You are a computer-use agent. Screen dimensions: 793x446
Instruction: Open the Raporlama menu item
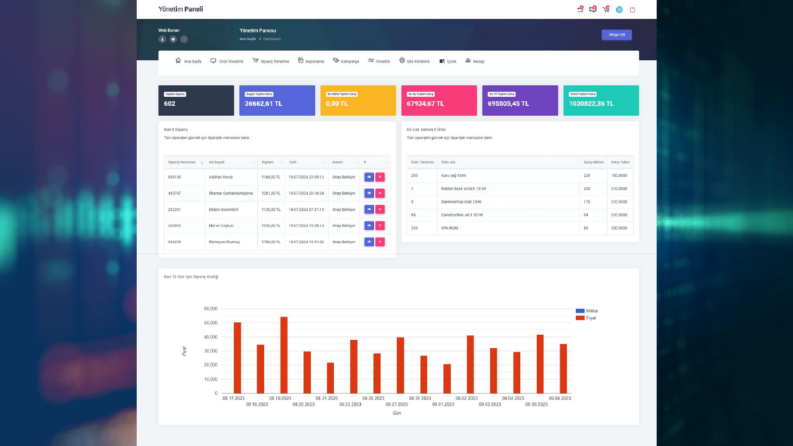click(311, 61)
